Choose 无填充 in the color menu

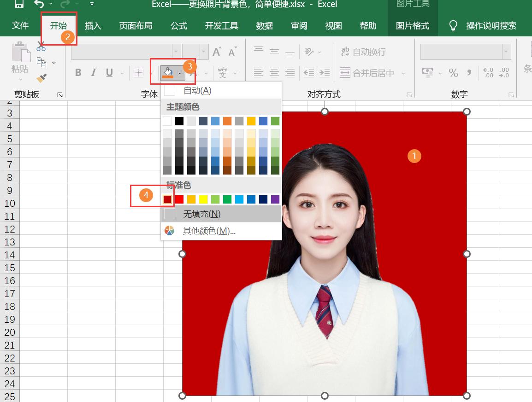tap(201, 213)
